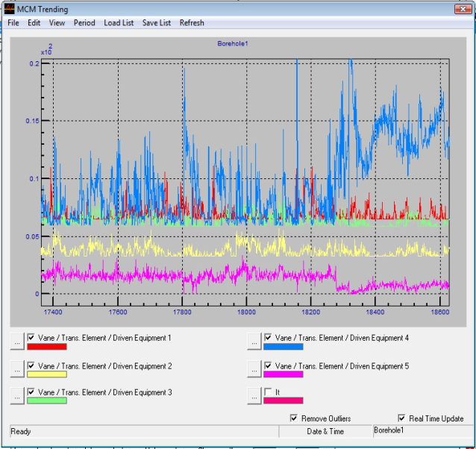476x449 pixels.
Task: Toggle the Remove Outliers checkbox
Action: (x=294, y=418)
